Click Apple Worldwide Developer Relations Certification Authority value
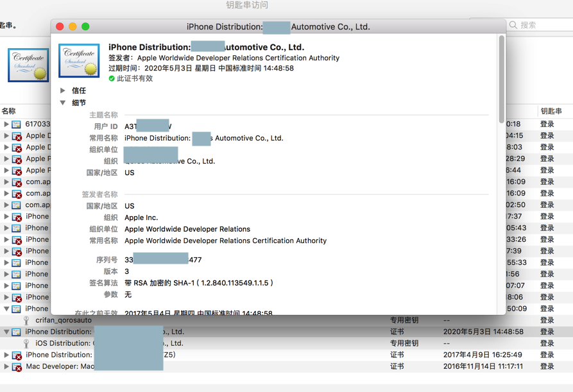This screenshot has width=573, height=392. click(225, 241)
